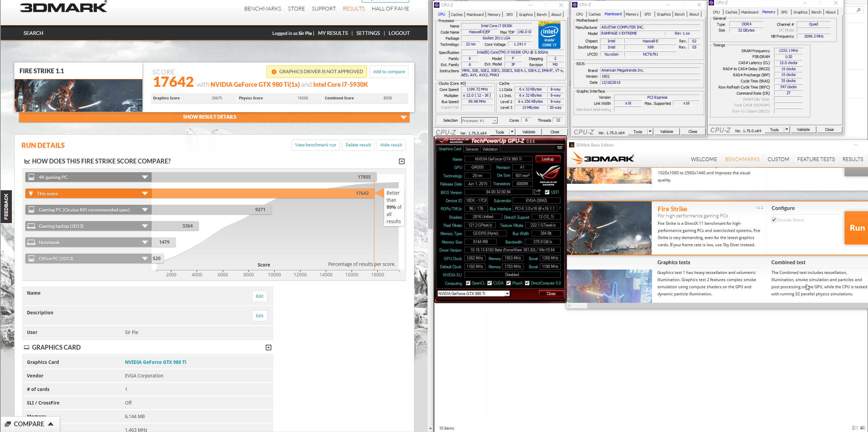Click the 3DMark app horizontal scrollbar thumb
The width and height of the screenshot is (868, 432).
pos(580,306)
